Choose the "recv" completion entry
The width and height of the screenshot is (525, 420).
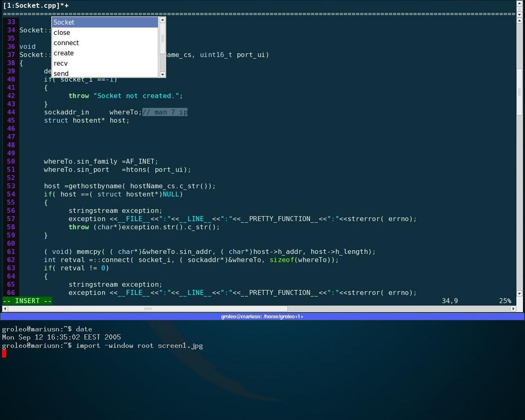[x=105, y=63]
